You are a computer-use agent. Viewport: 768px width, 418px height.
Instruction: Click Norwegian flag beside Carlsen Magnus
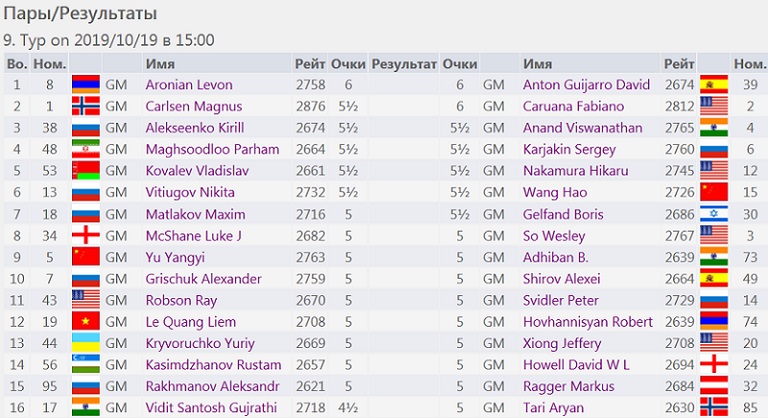[x=85, y=107]
